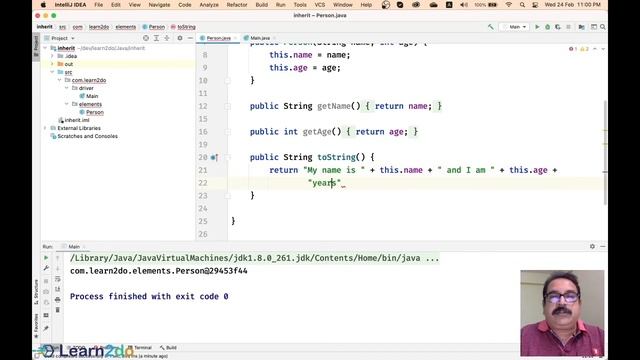Viewport: 640px width, 360px height.
Task: Open the VCS menu
Action: point(320,5)
